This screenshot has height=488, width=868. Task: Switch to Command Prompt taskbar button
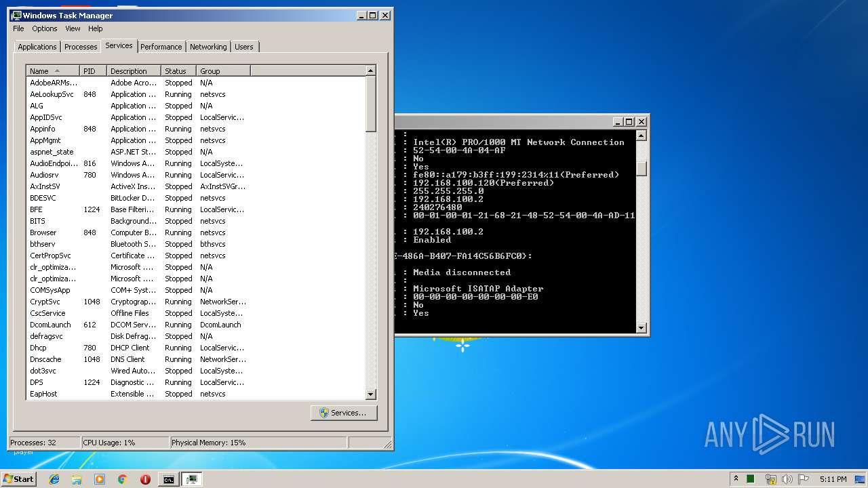click(x=168, y=479)
